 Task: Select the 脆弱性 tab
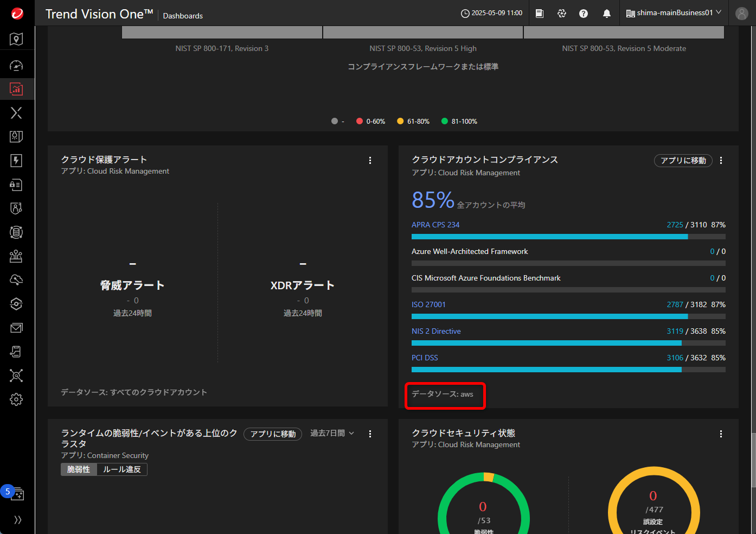click(x=79, y=469)
